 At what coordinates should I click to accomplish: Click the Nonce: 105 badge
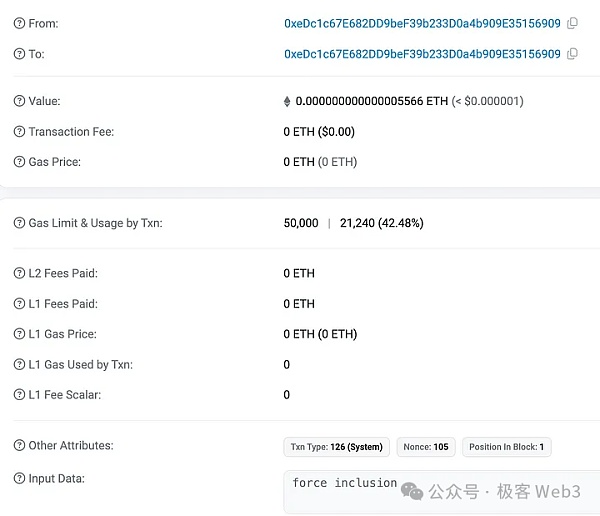click(x=426, y=447)
